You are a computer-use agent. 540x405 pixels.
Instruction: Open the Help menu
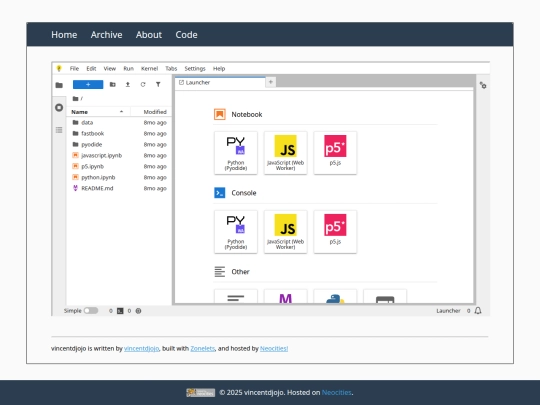tap(219, 69)
